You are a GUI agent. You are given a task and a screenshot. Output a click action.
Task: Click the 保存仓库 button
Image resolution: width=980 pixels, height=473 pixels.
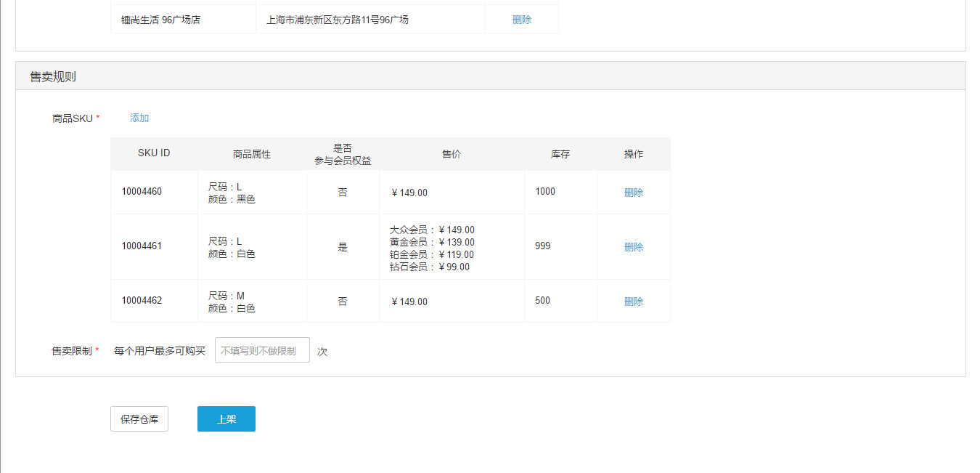[x=139, y=419]
